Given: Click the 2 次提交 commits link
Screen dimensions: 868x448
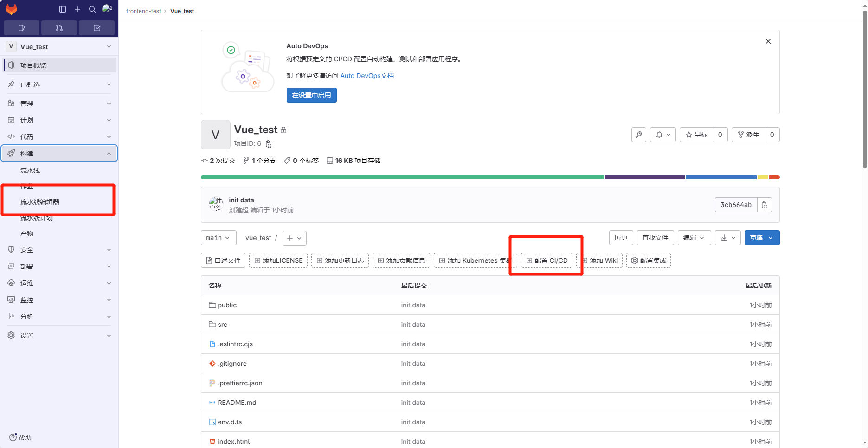Looking at the screenshot, I should [218, 161].
